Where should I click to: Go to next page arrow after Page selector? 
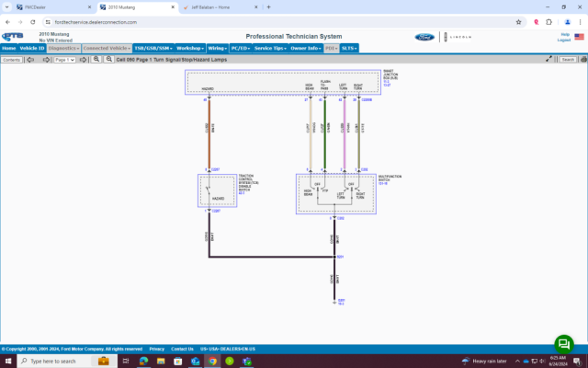pos(84,60)
